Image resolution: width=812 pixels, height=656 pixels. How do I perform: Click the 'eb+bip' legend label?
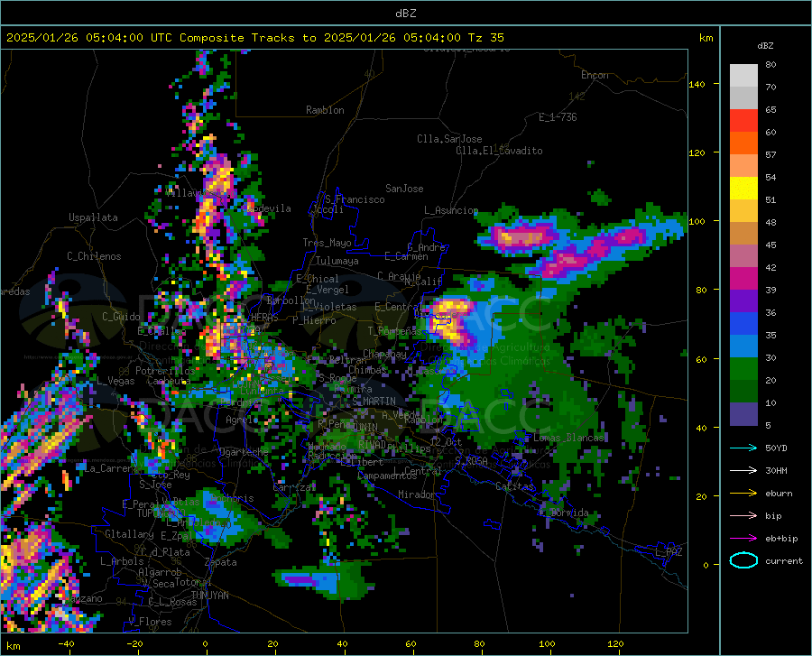(781, 539)
